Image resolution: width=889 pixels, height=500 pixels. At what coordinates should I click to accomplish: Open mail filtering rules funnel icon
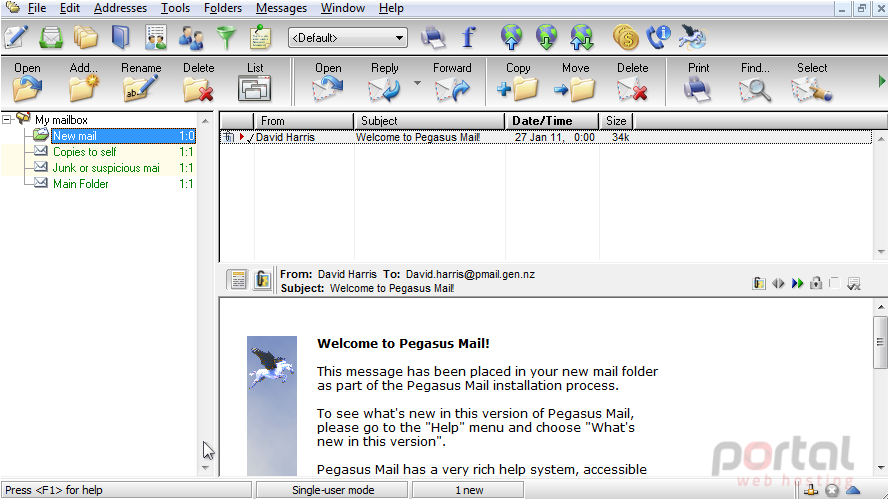click(226, 37)
